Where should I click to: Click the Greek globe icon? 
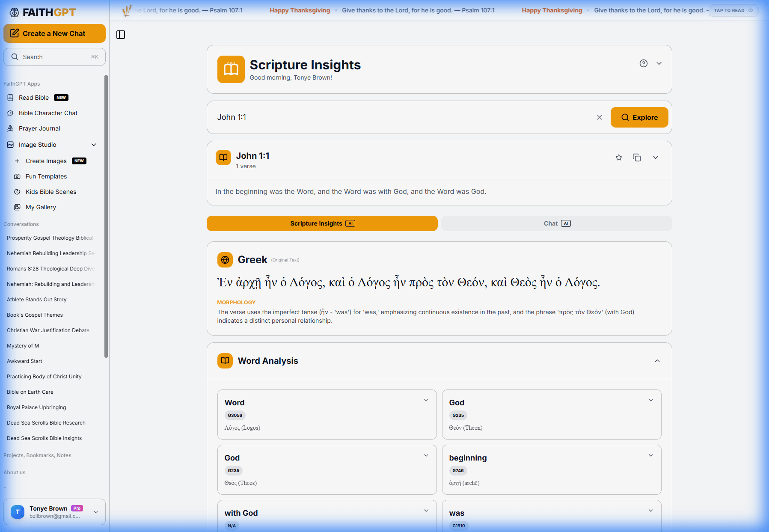tap(225, 260)
